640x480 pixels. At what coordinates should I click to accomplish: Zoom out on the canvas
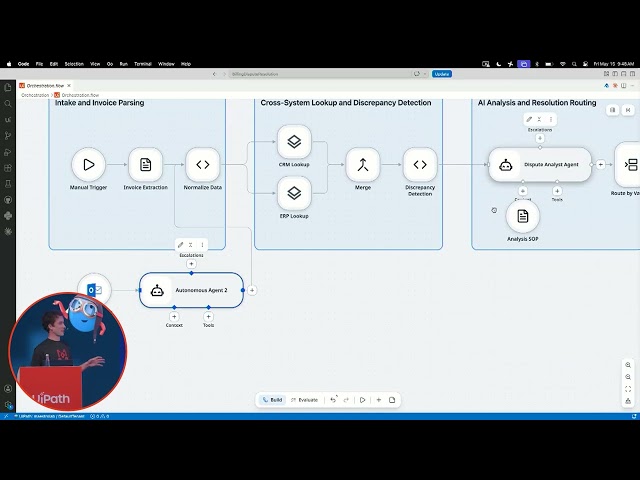pos(628,377)
